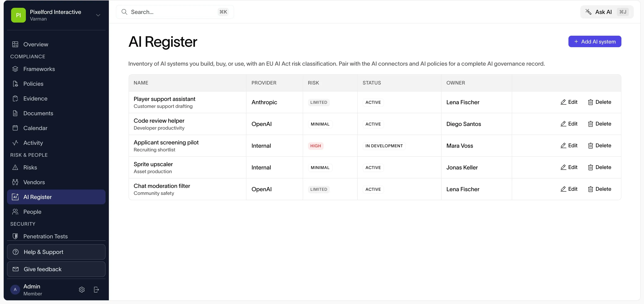644x304 pixels.
Task: Click trash icon for Applicant screening pilot
Action: (590, 145)
